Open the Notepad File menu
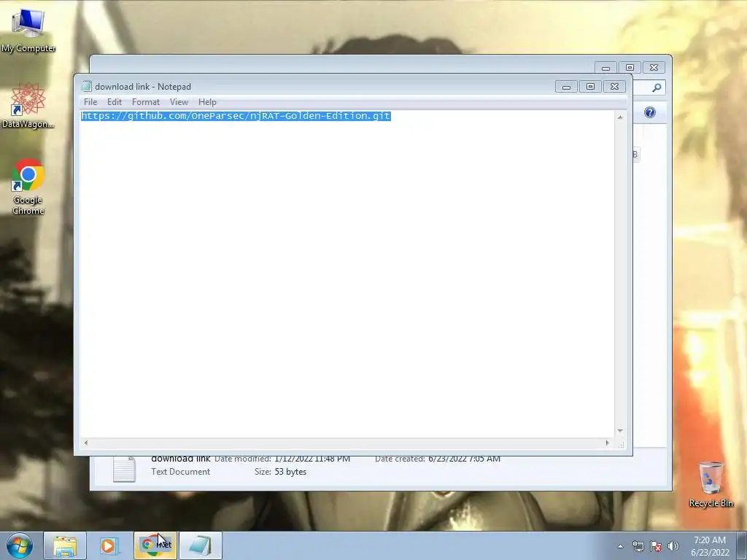Viewport: 747px width, 560px height. [90, 102]
